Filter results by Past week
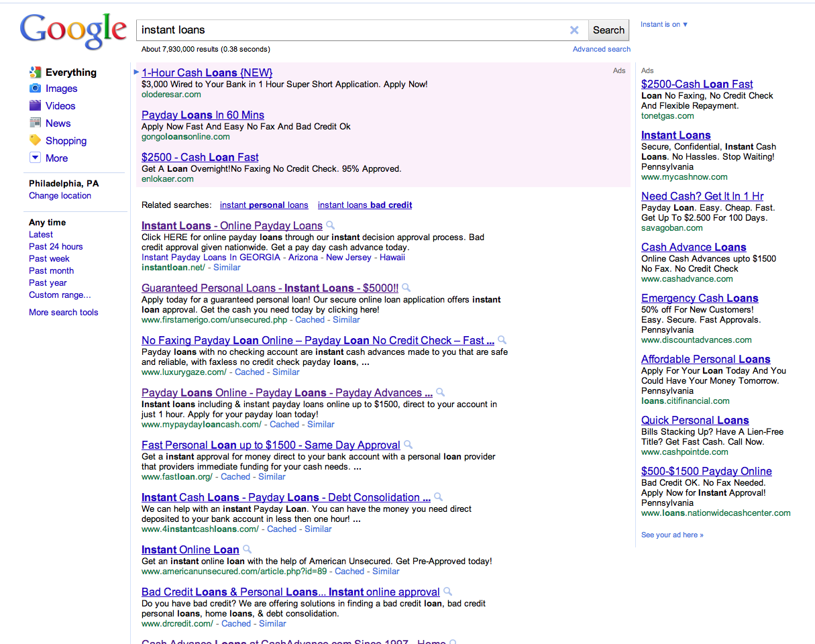 [49, 258]
